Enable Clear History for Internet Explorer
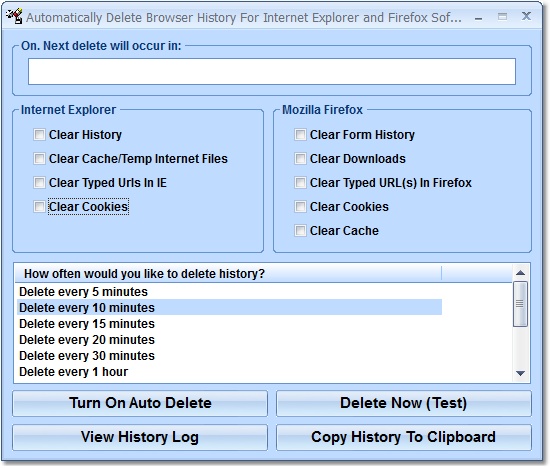550x468 pixels. click(x=39, y=135)
